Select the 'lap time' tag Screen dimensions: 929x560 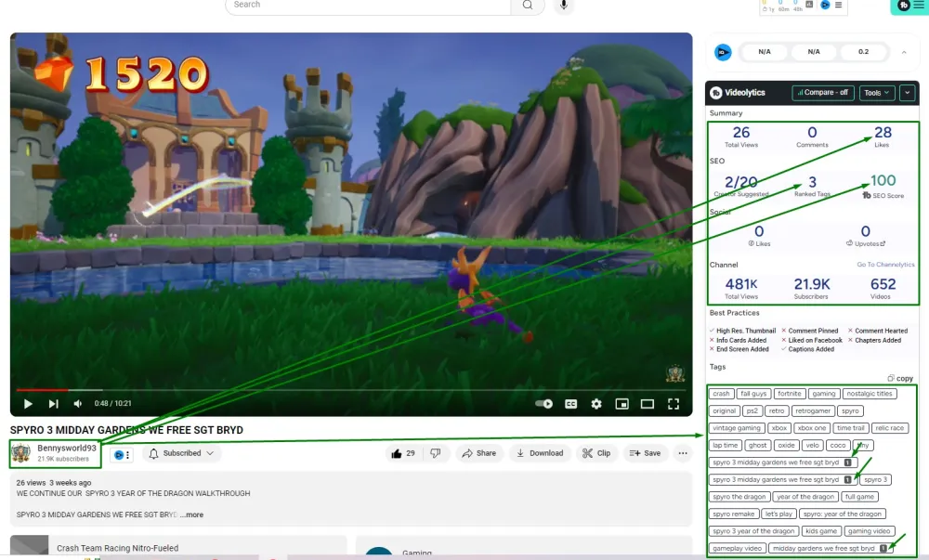pyautogui.click(x=726, y=445)
